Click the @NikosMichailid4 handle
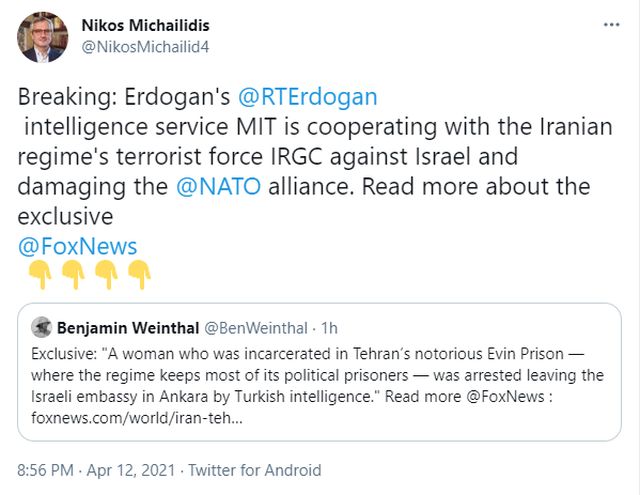The height and width of the screenshot is (495, 640). 143,46
